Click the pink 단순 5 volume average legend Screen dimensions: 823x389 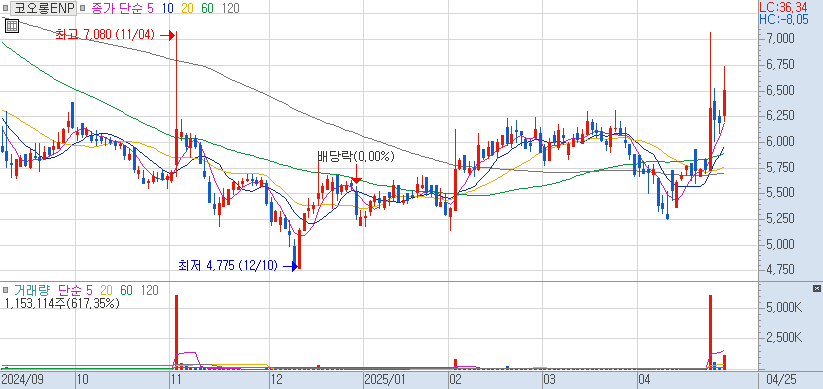click(x=75, y=290)
